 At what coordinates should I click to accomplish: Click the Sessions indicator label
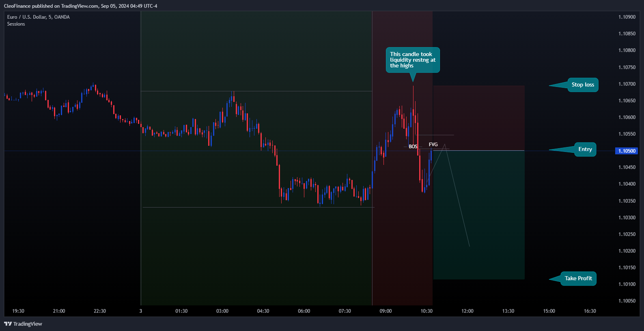[16, 24]
